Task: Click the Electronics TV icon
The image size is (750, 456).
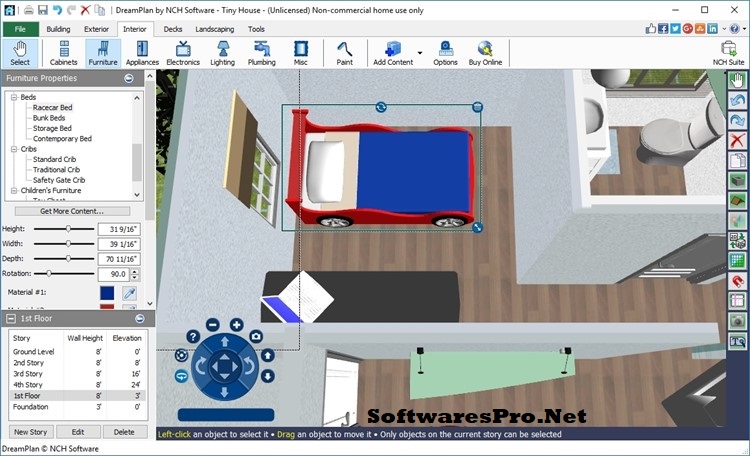Action: click(183, 52)
